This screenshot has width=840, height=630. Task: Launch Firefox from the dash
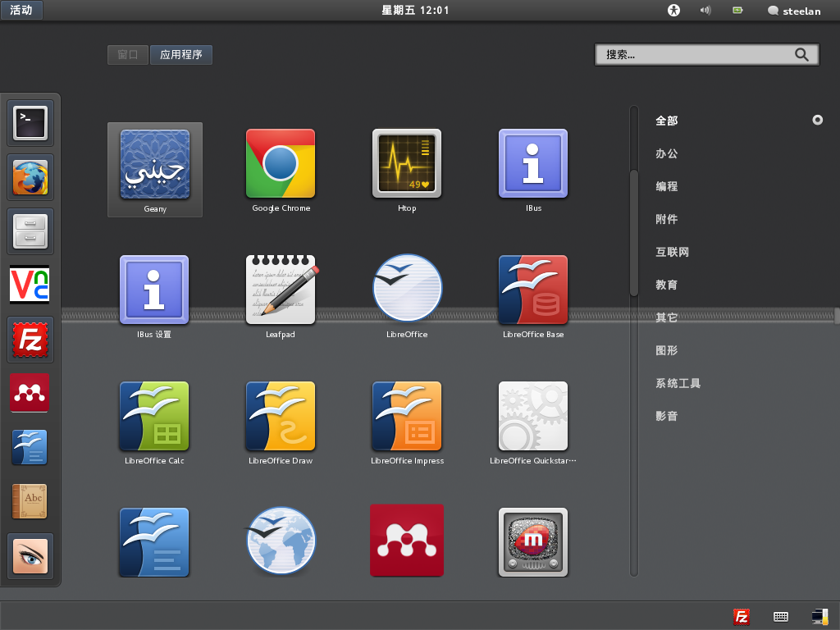click(30, 177)
